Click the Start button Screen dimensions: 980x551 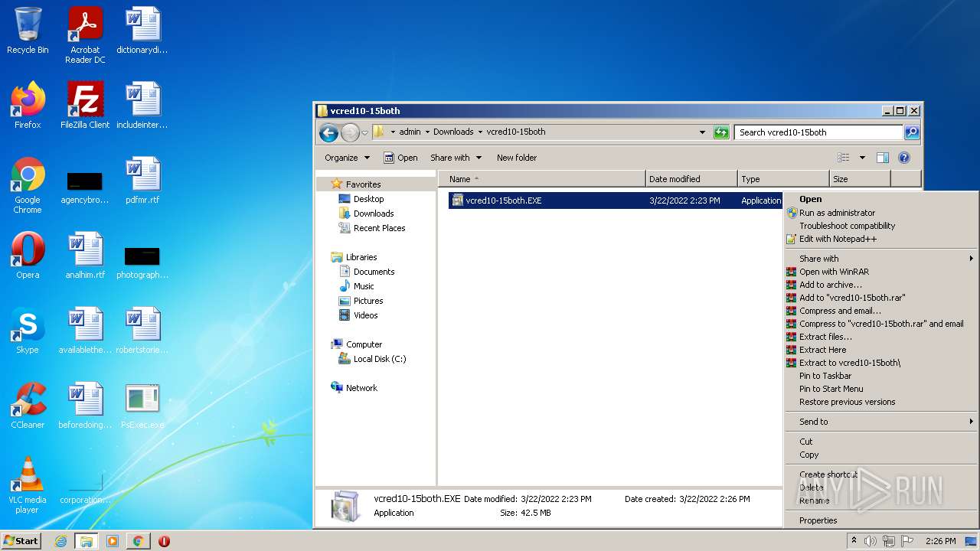coord(21,540)
